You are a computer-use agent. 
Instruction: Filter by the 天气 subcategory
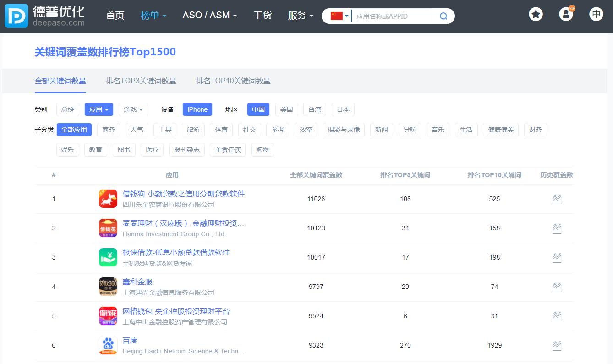pyautogui.click(x=137, y=130)
